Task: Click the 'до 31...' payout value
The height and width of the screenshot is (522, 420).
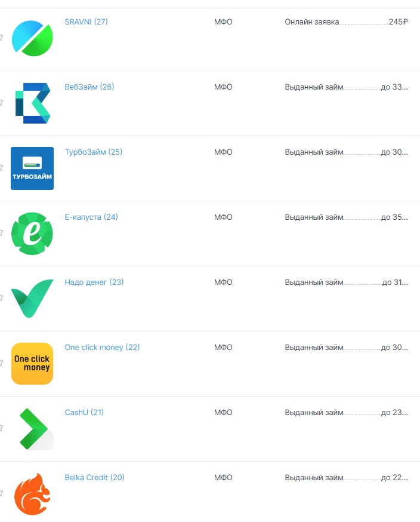Action: 395,283
